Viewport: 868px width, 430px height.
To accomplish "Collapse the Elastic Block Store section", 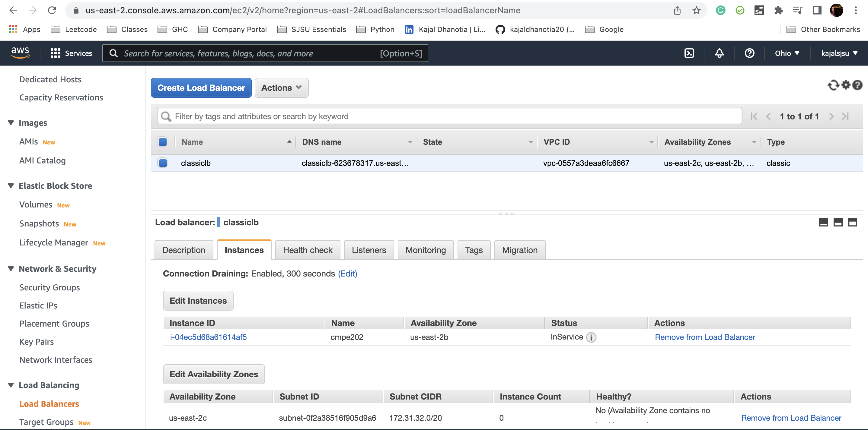I will [11, 185].
